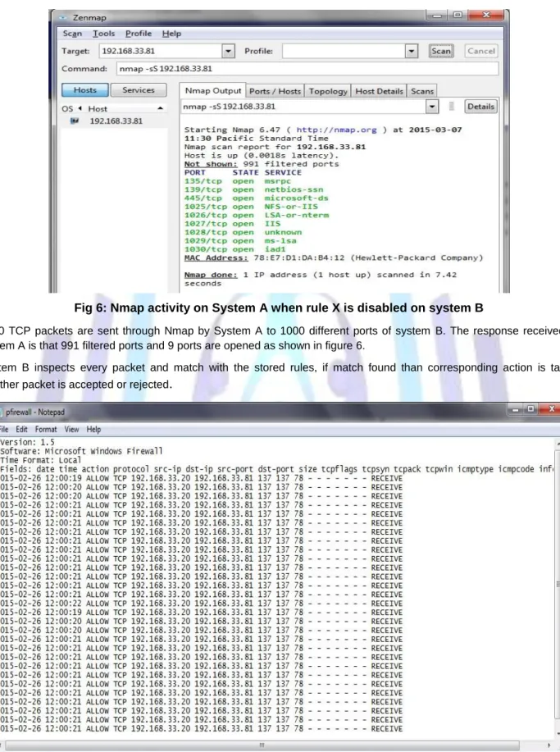Screen dimensions: 560x752
Task: Click the OS icon of host 192.168.33.81
Action: pyautogui.click(x=75, y=121)
